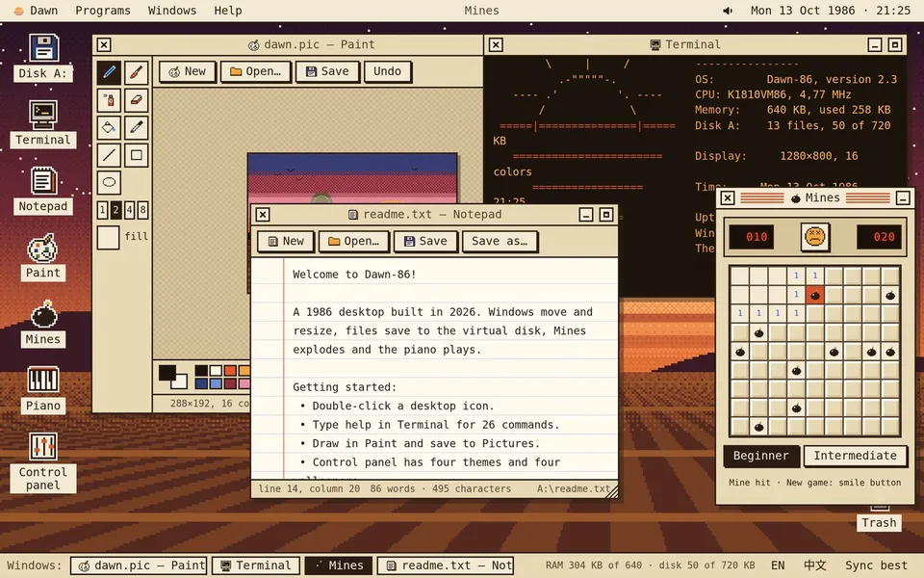Open the Disk A: desktop icon

(x=43, y=58)
